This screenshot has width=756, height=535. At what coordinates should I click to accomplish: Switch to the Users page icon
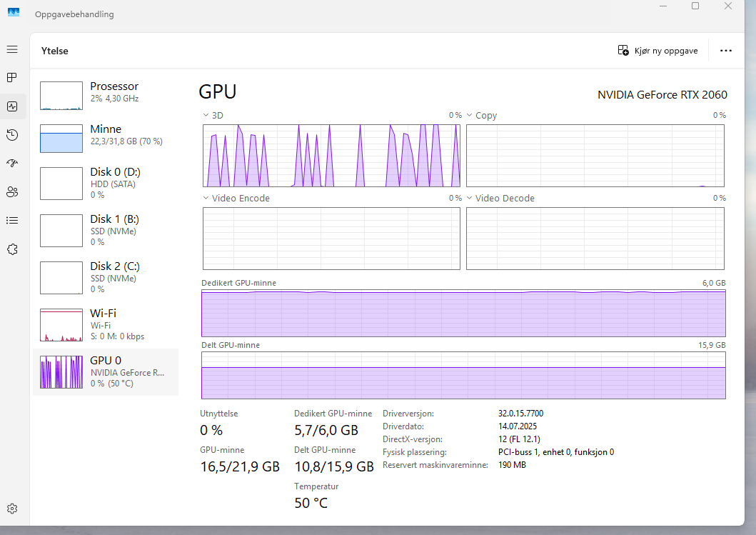[12, 191]
